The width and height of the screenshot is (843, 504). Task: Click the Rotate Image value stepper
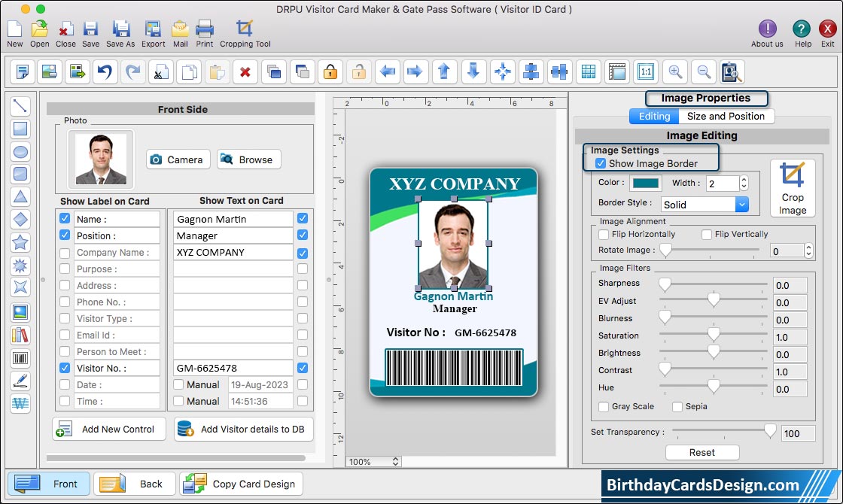(808, 250)
